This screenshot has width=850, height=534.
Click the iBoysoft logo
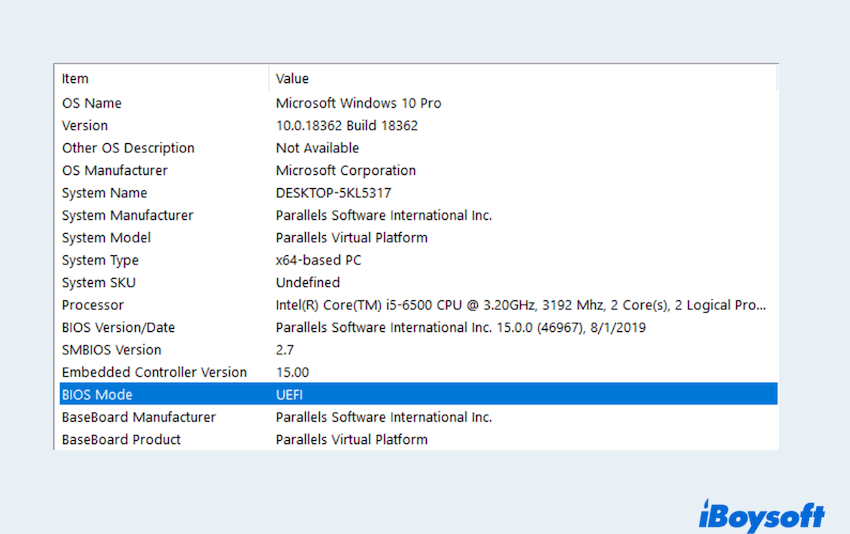click(761, 514)
